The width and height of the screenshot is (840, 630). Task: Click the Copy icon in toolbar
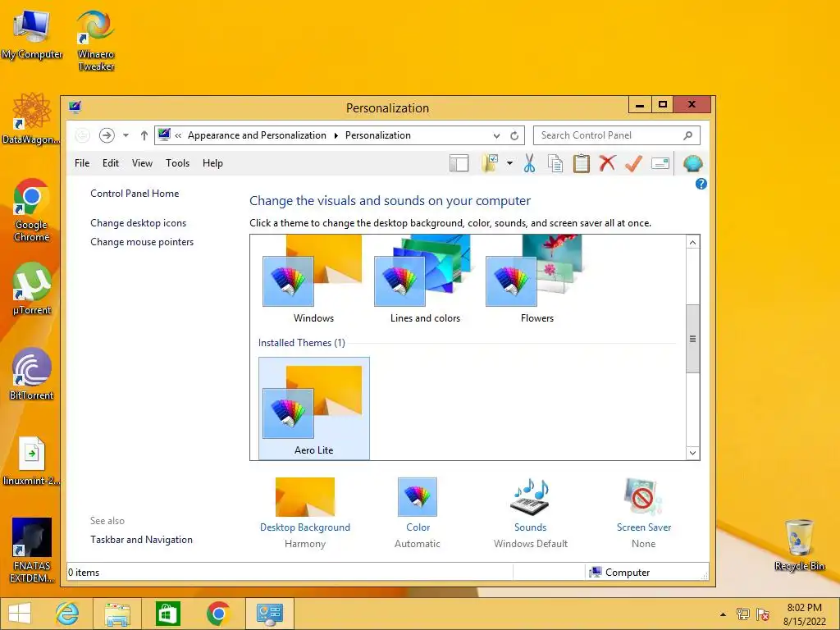pyautogui.click(x=555, y=163)
